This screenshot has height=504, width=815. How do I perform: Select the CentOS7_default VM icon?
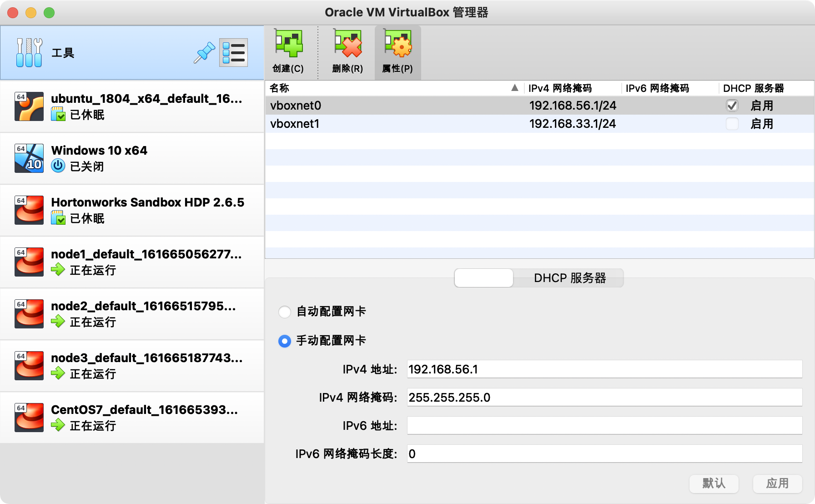[29, 418]
